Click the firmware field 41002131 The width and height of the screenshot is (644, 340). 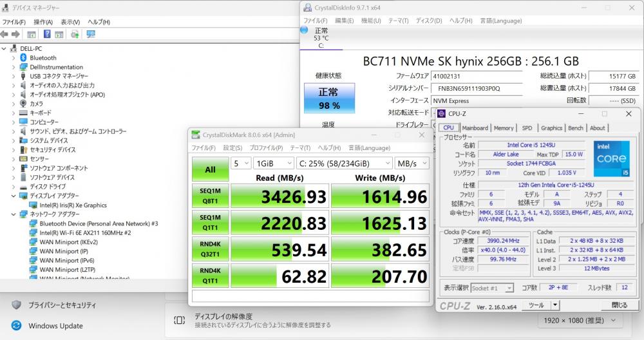(x=477, y=76)
